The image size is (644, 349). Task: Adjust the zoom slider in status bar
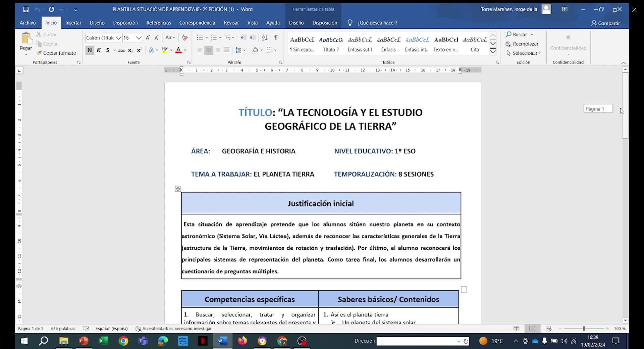tap(584, 329)
